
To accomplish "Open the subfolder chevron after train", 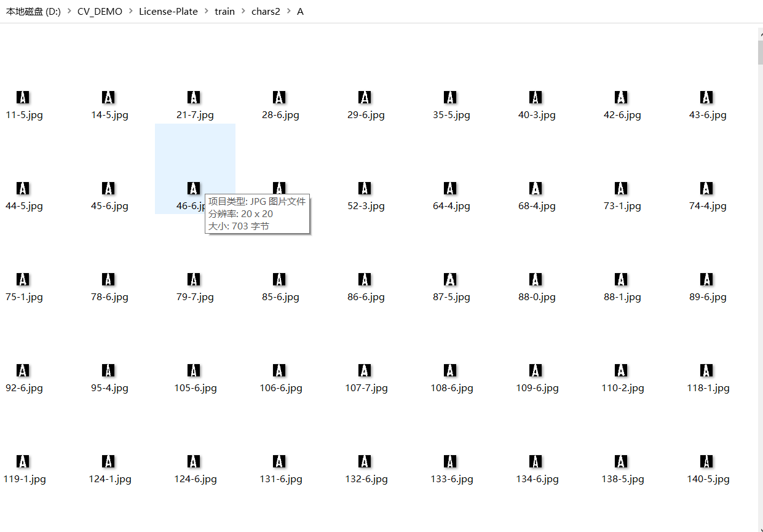I will tap(243, 12).
